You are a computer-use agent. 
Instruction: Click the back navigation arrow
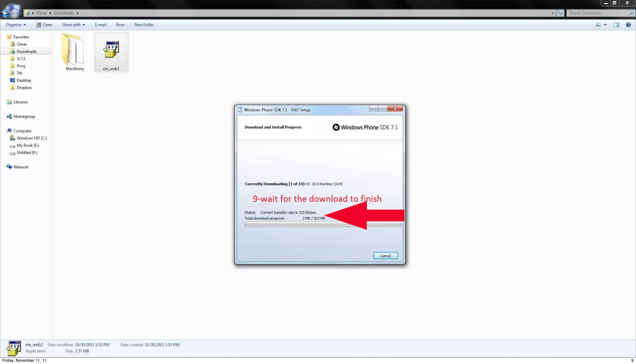pos(5,13)
